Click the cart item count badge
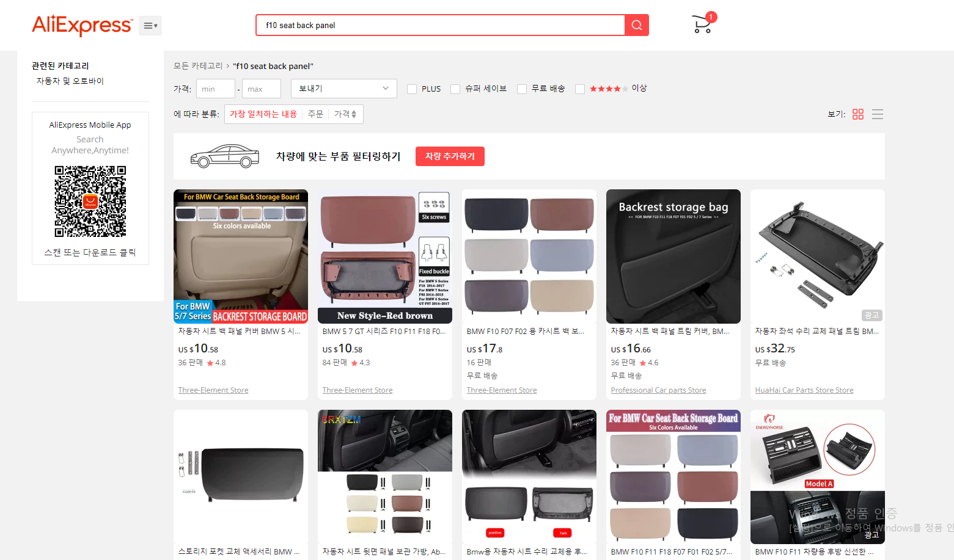The width and height of the screenshot is (954, 560). (711, 17)
